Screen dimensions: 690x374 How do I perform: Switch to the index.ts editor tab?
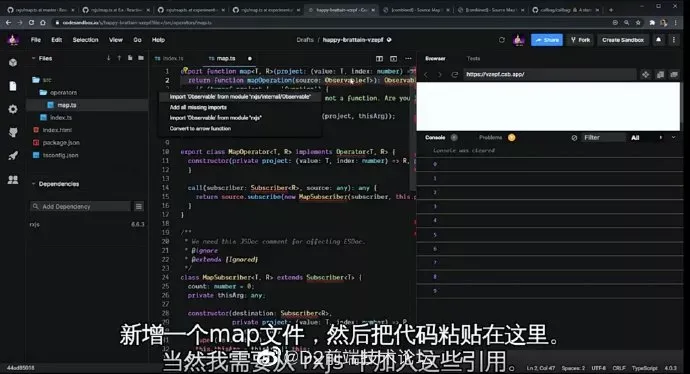tap(169, 59)
